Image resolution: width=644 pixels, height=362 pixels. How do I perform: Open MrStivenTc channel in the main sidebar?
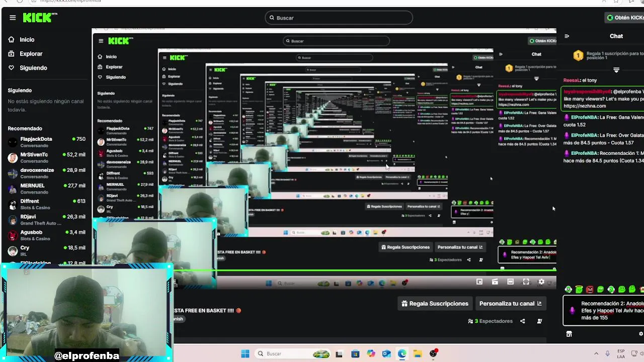pos(46,157)
